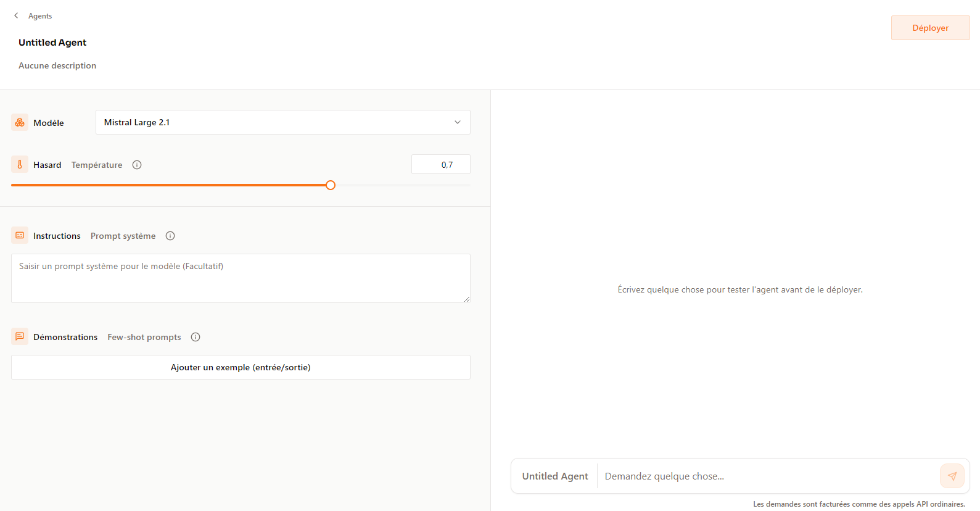
Task: Click the Démonstrations chat icon
Action: [20, 336]
